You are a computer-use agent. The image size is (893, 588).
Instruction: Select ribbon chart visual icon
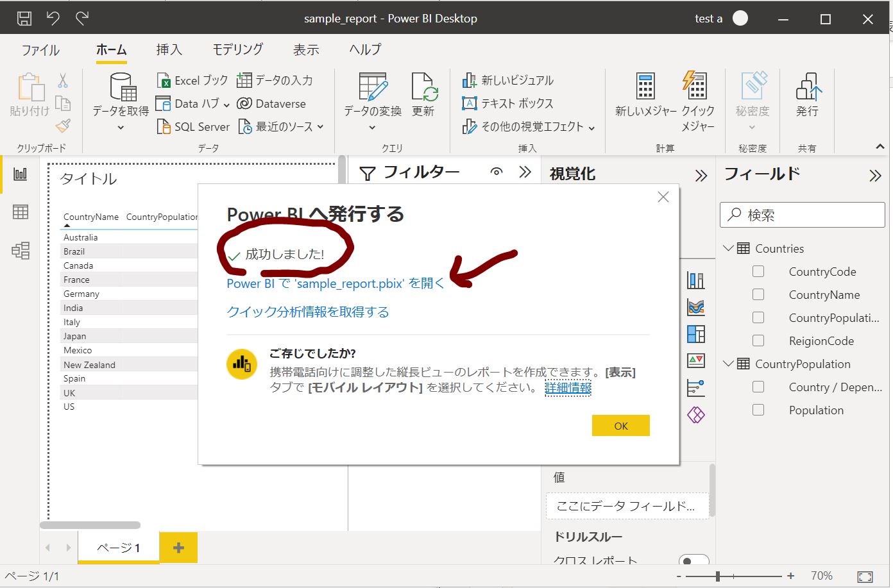(x=696, y=307)
